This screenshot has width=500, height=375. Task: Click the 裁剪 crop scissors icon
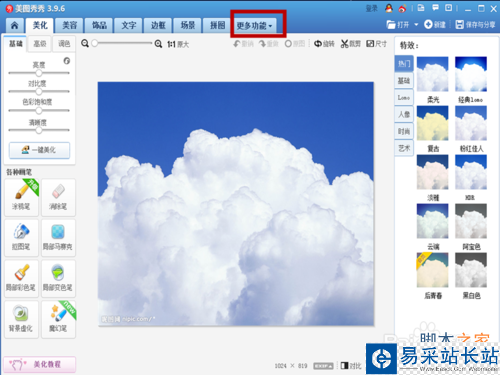coord(345,44)
